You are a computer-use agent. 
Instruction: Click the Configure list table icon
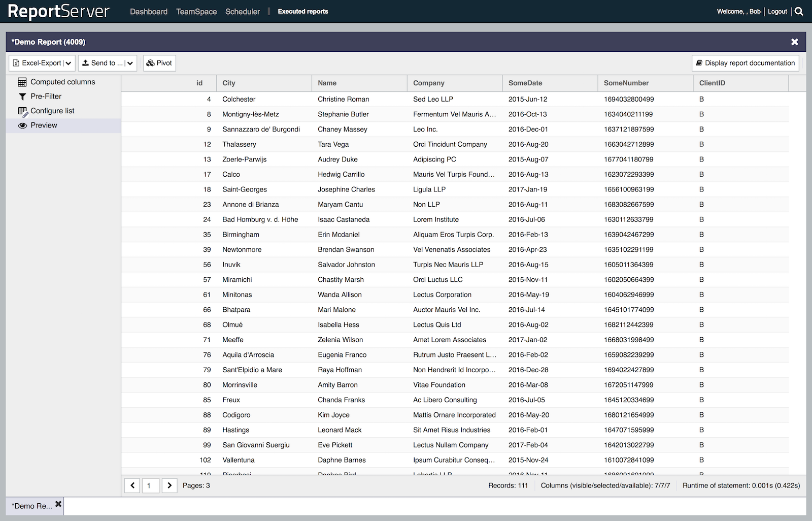[23, 112]
